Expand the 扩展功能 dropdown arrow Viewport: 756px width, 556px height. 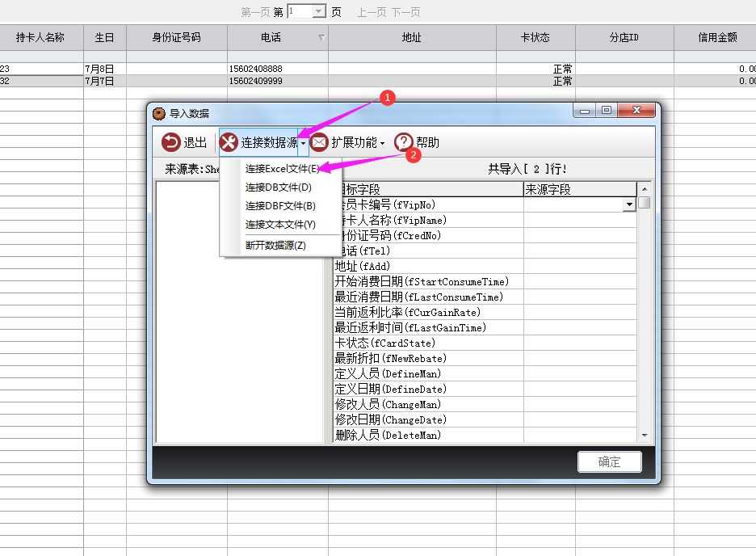[x=382, y=143]
